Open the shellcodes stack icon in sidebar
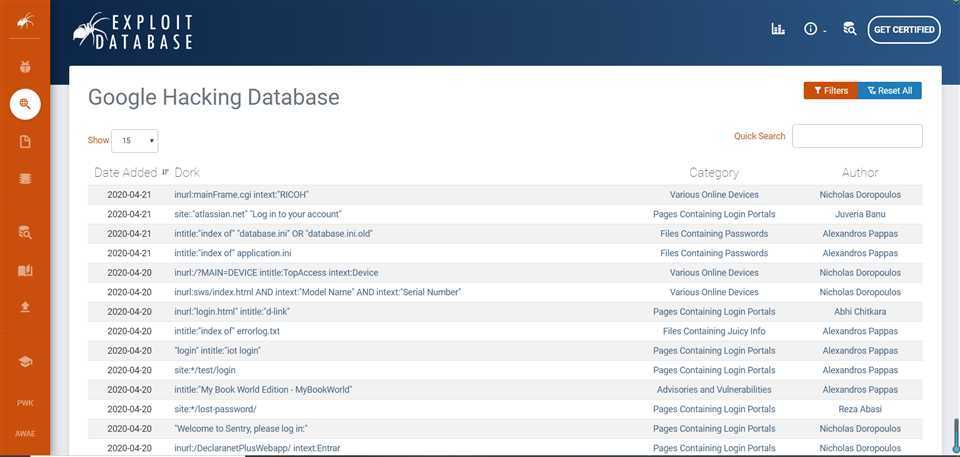The image size is (960, 457). [25, 179]
